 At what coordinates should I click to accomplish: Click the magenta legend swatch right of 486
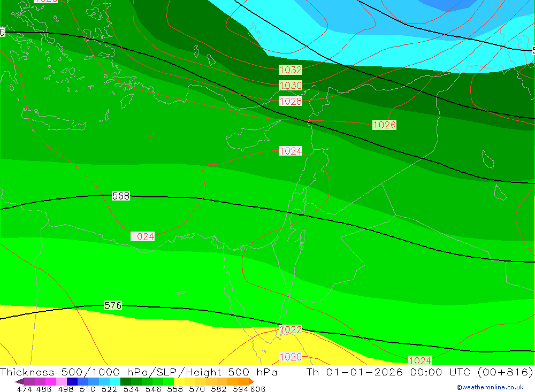point(50,381)
